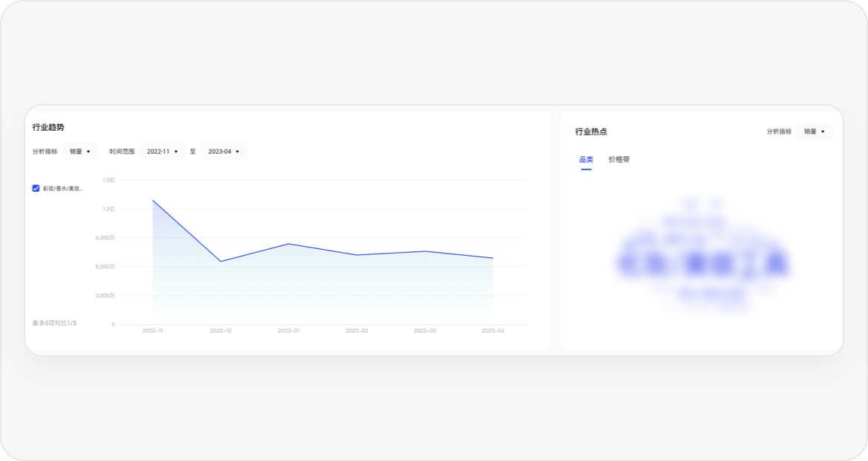Screen dimensions: 868x461
Task: Open the 2022-11 start month dropdown
Action: coord(163,152)
